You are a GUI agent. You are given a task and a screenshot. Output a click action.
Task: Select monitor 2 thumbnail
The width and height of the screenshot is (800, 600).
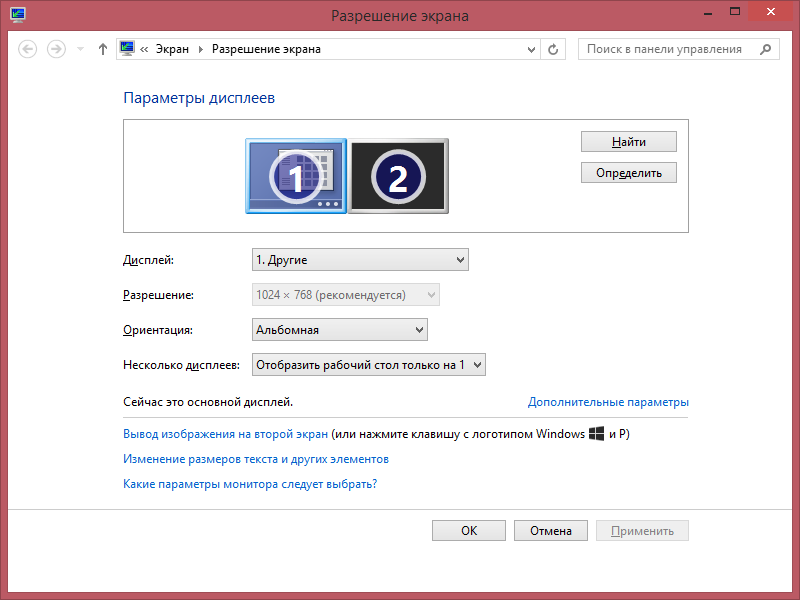398,175
